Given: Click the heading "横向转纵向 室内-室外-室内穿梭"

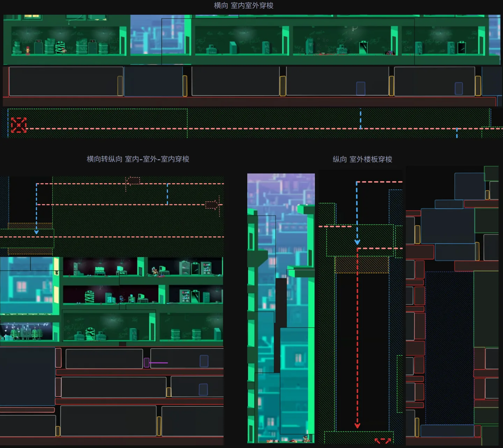Looking at the screenshot, I should point(138,159).
